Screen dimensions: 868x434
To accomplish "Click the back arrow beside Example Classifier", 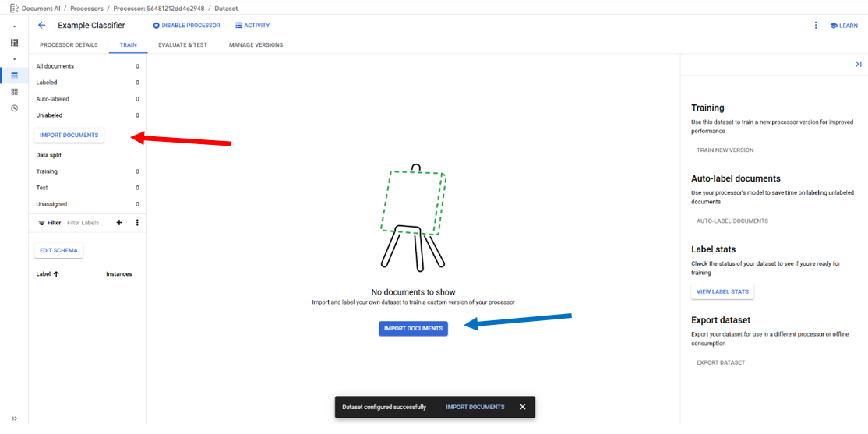I will [42, 26].
